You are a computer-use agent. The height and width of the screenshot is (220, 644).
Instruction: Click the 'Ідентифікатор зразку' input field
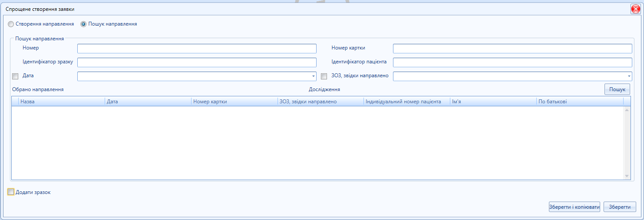197,62
